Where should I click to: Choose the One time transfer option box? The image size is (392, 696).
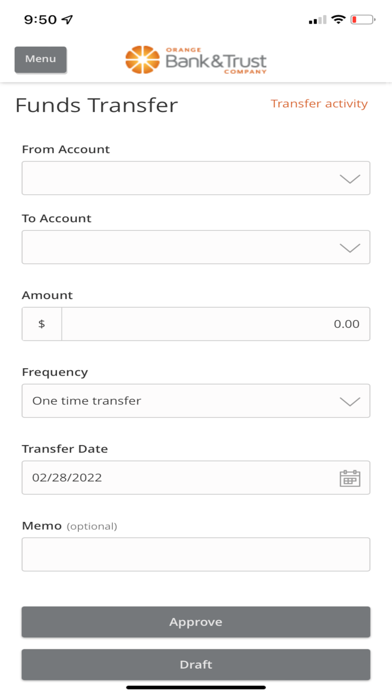[x=196, y=401]
